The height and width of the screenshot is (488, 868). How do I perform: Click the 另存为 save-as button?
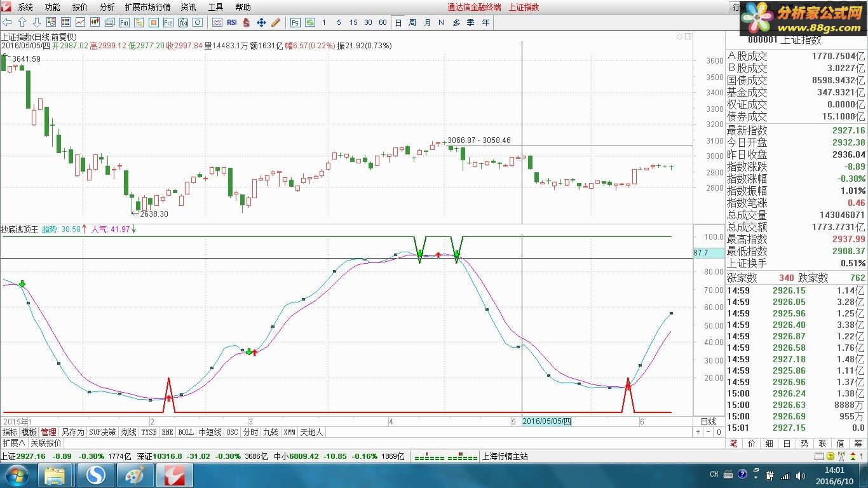click(72, 432)
